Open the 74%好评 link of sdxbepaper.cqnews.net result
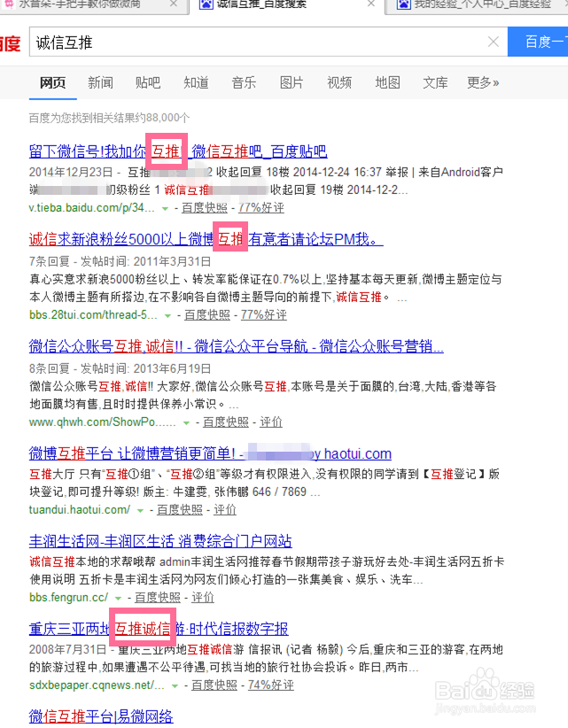568x728 pixels. click(271, 685)
